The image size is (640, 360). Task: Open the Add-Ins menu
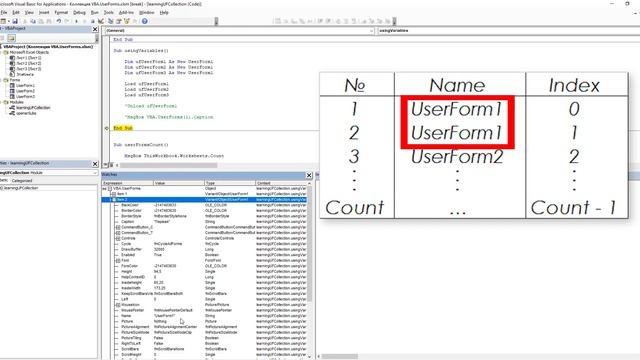[x=126, y=13]
